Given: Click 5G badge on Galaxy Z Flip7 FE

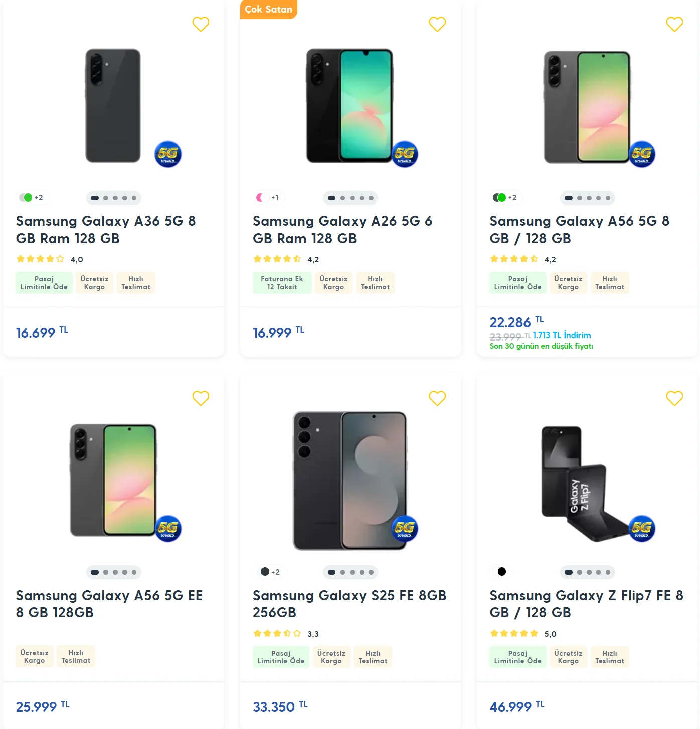Looking at the screenshot, I should pos(642,528).
